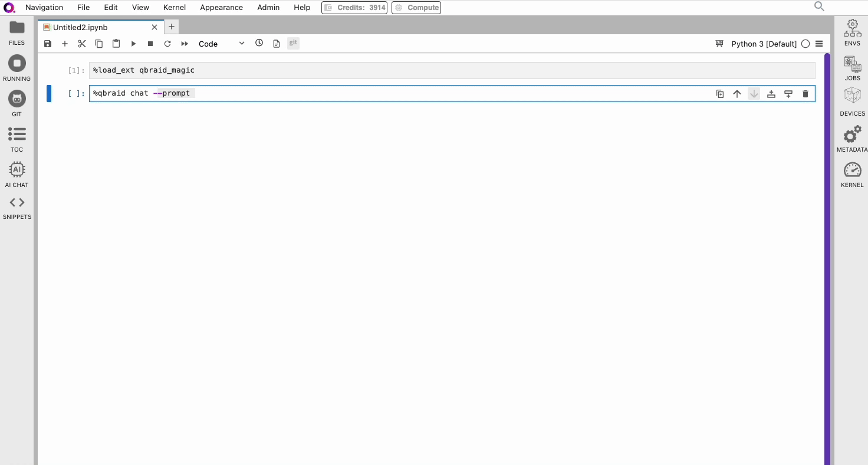Run the selected cell

[x=133, y=44]
